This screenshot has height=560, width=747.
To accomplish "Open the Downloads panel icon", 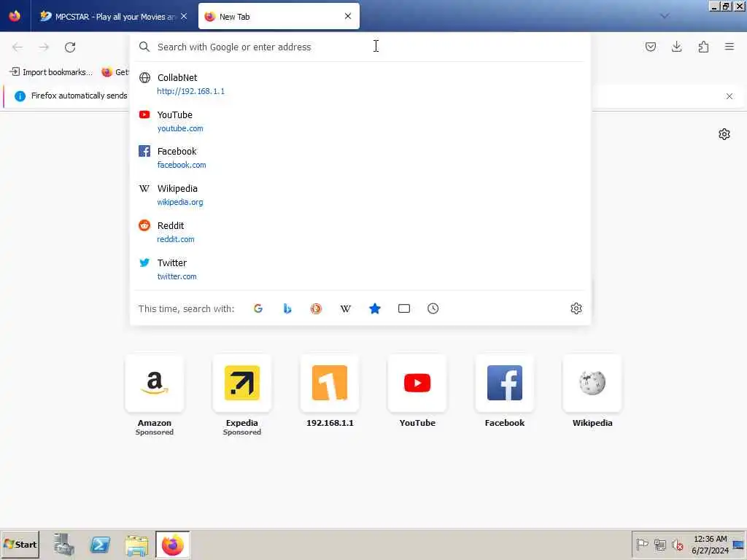I will [676, 47].
